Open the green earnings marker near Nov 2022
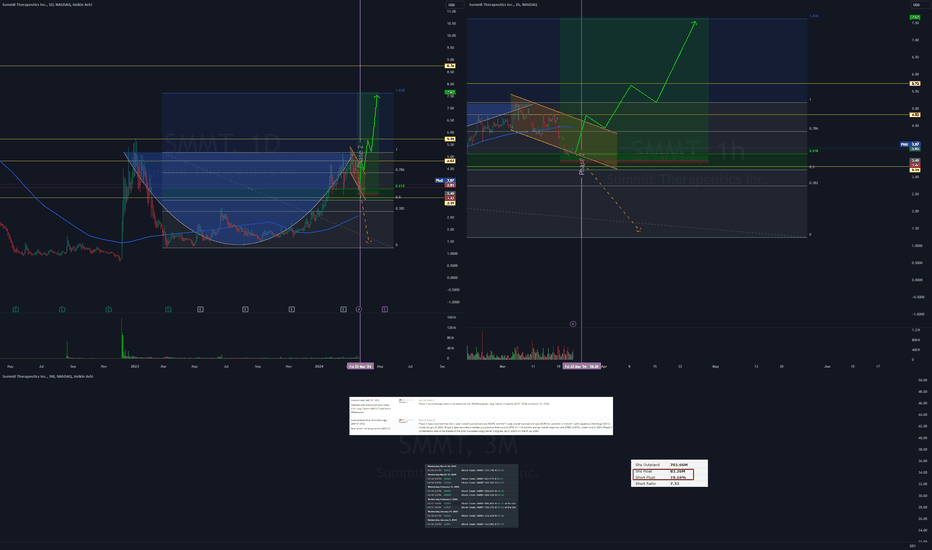This screenshot has width=932, height=550. tap(108, 309)
